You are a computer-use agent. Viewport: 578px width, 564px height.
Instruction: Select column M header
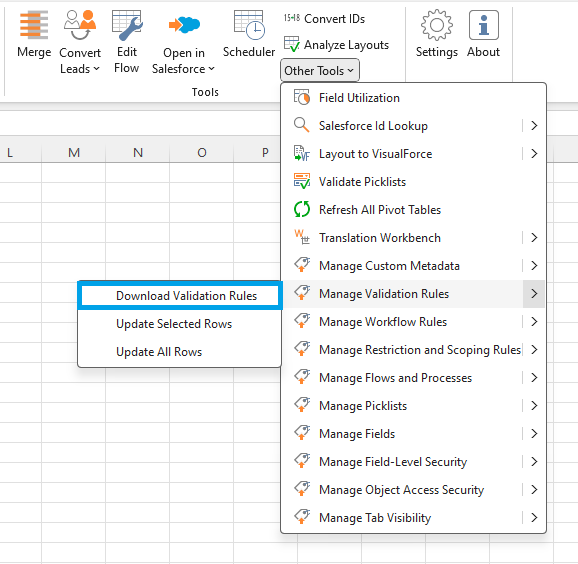click(x=74, y=152)
